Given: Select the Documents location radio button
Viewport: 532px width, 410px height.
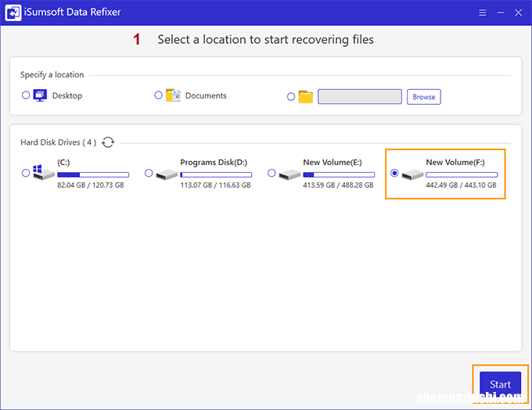Looking at the screenshot, I should (x=159, y=95).
